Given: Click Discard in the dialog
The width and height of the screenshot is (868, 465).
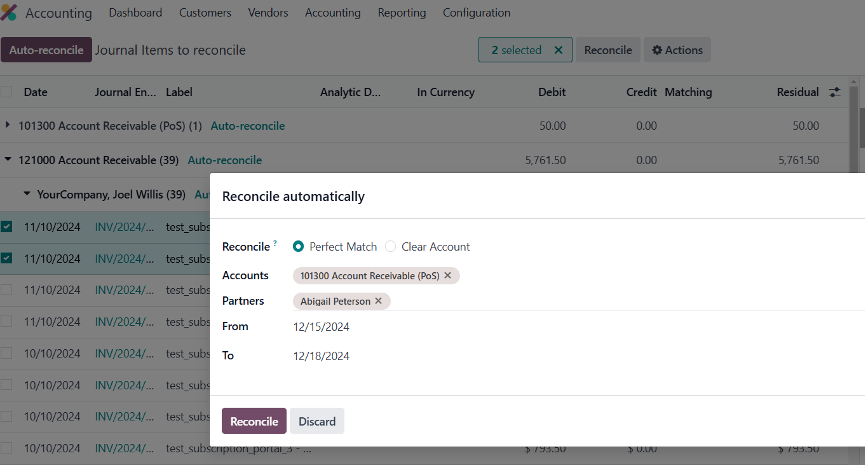Looking at the screenshot, I should pos(317,421).
